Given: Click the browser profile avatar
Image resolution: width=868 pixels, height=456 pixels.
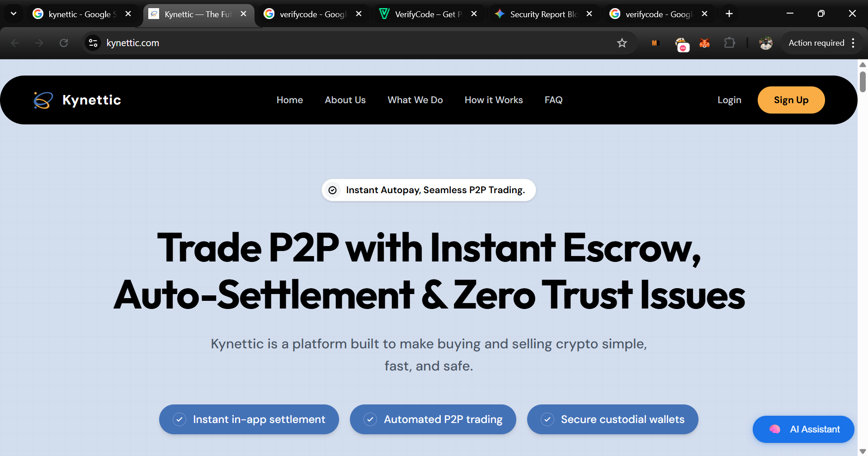Looking at the screenshot, I should (x=765, y=43).
